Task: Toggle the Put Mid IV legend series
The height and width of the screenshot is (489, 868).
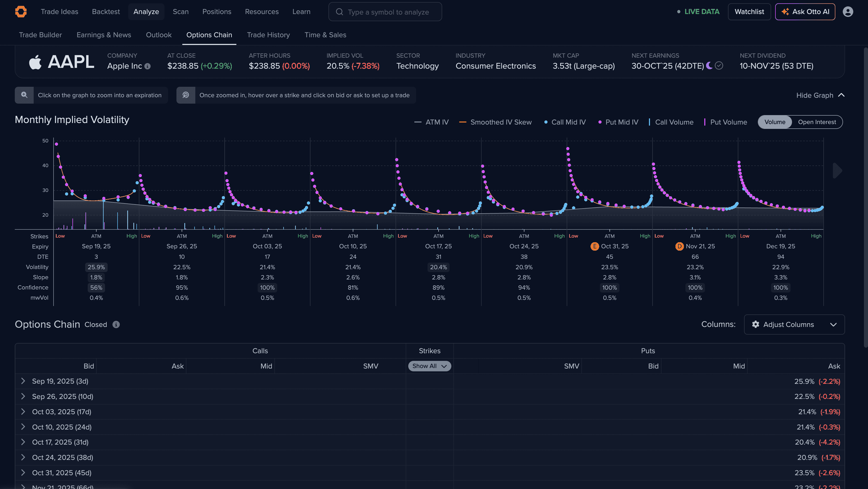Action: [618, 122]
